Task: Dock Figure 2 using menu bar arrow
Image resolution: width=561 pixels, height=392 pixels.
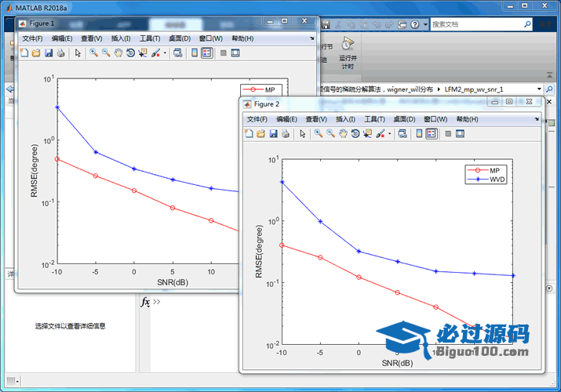Action: (x=537, y=119)
